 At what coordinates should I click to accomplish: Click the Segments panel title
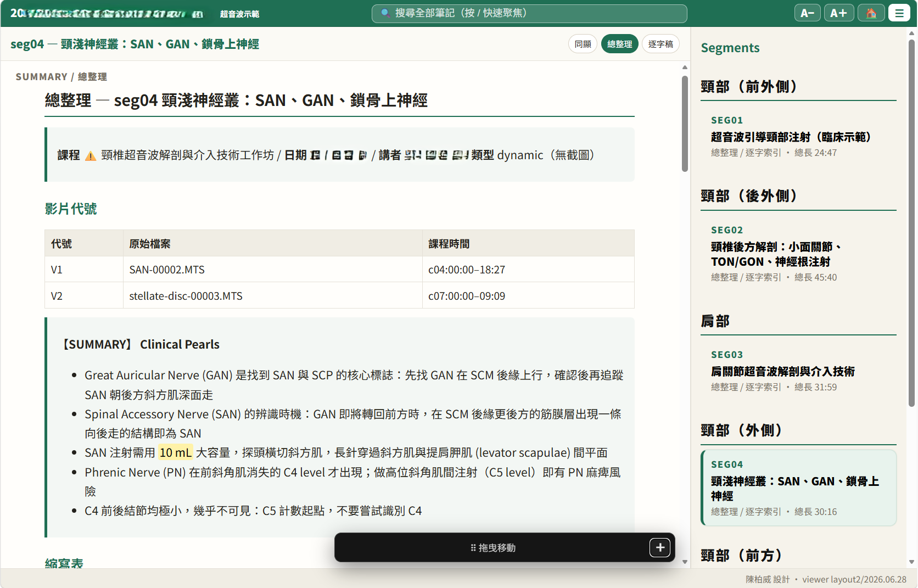pyautogui.click(x=730, y=48)
